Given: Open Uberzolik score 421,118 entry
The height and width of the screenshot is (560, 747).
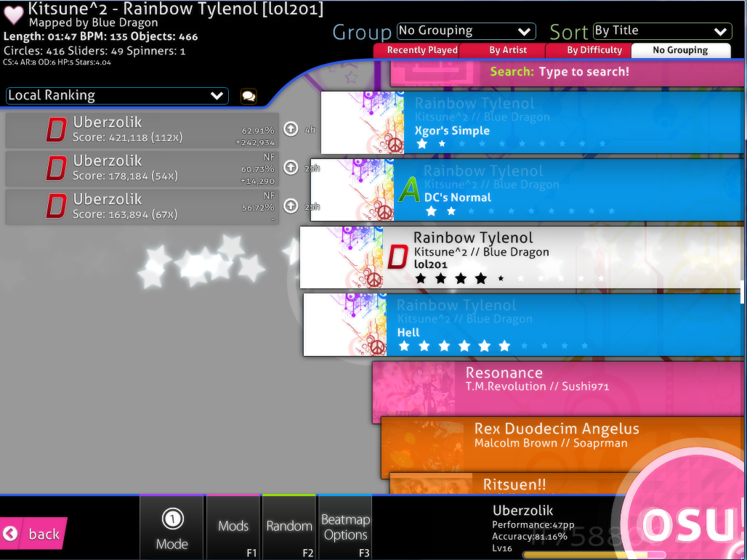Looking at the screenshot, I should (x=142, y=130).
